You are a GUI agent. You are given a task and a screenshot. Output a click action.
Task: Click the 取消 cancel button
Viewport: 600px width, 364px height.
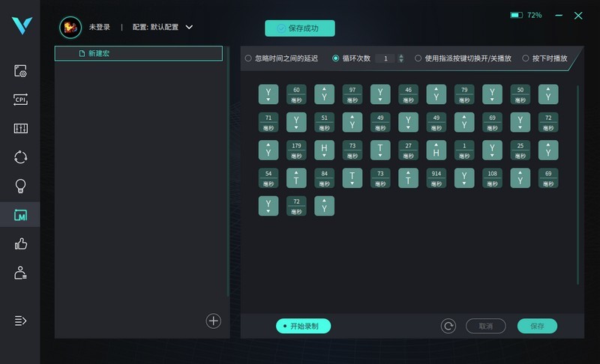[x=485, y=327]
